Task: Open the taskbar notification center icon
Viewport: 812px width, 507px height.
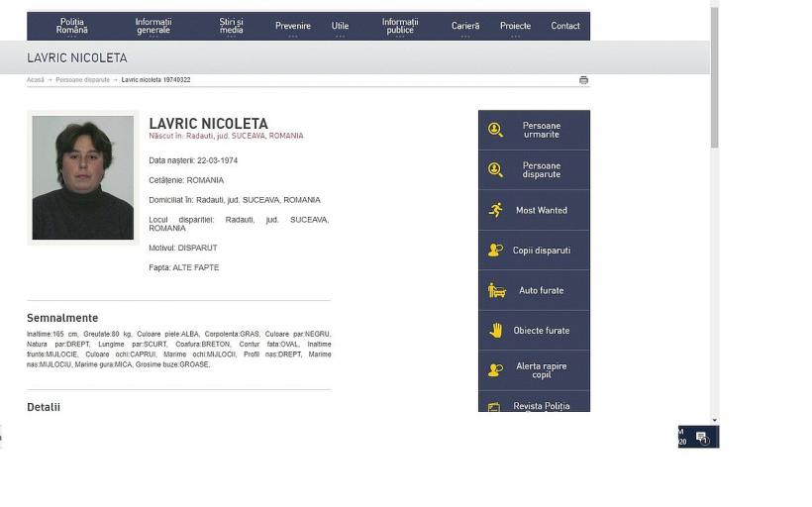Action: [701, 438]
